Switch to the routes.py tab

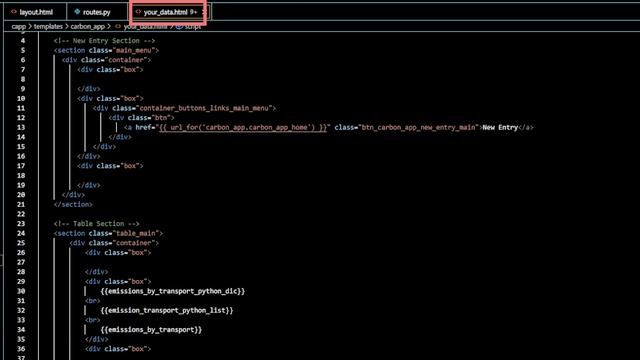(97, 12)
